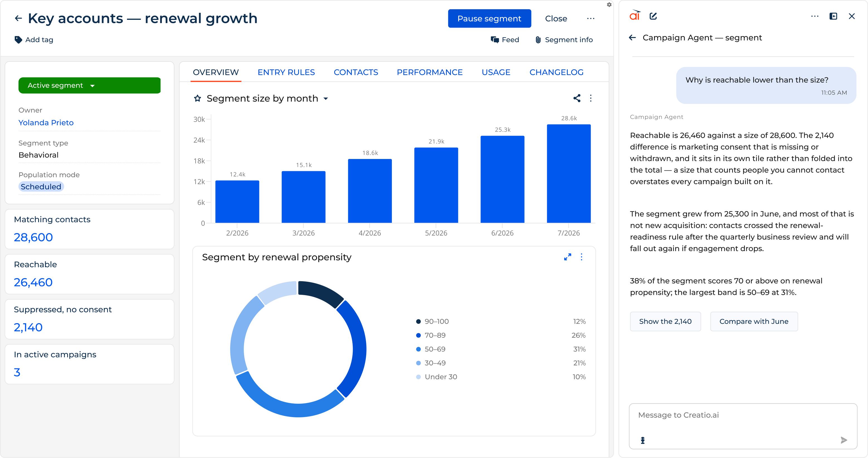
Task: Go back using the page title arrow
Action: coord(18,18)
